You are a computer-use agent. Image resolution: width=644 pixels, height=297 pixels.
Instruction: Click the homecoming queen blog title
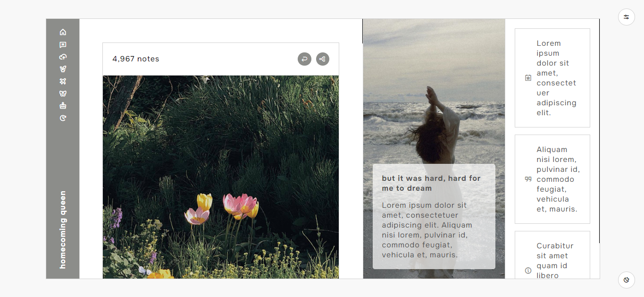[63, 230]
